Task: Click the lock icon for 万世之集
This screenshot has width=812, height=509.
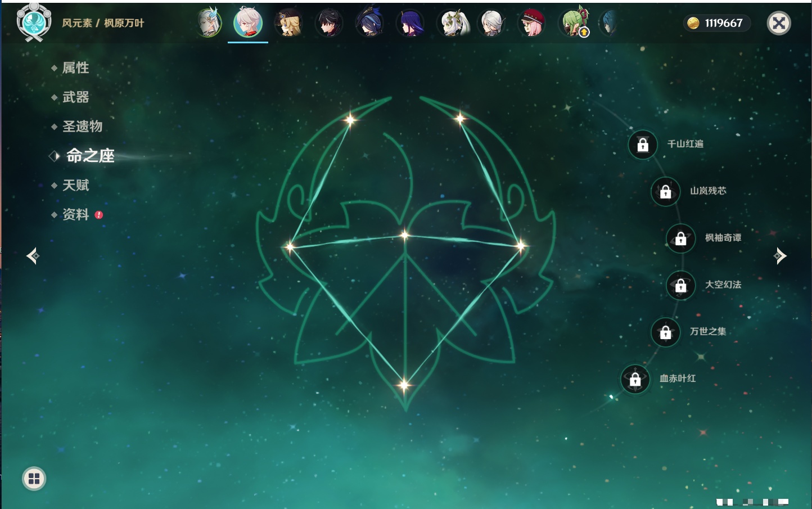Action: tap(666, 332)
